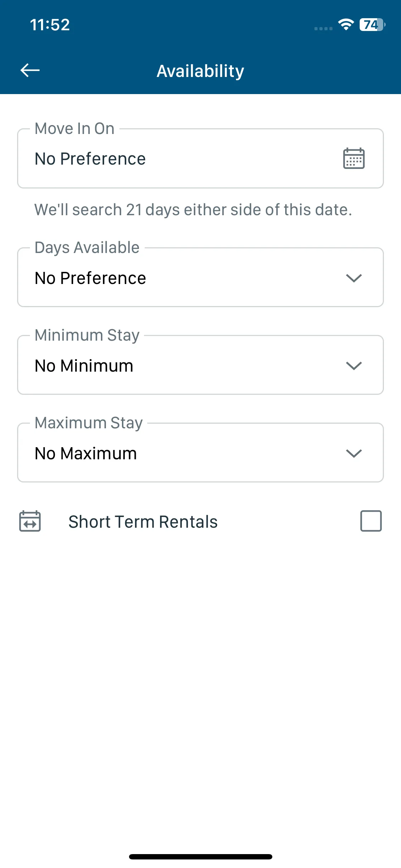
Task: Tap the Short Term Rentals label
Action: point(143,522)
